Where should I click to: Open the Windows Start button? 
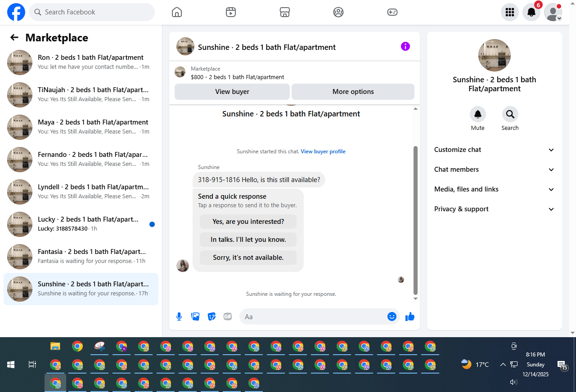tap(11, 365)
